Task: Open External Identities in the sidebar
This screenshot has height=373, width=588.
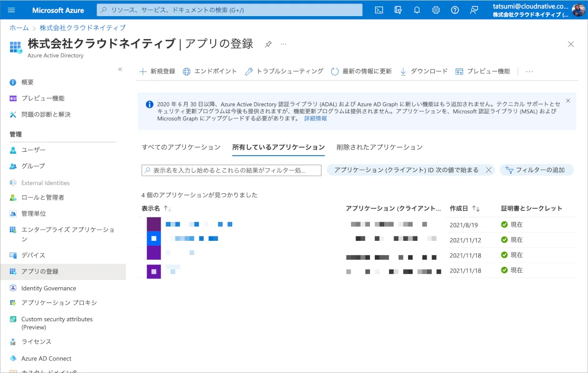Action: point(46,183)
